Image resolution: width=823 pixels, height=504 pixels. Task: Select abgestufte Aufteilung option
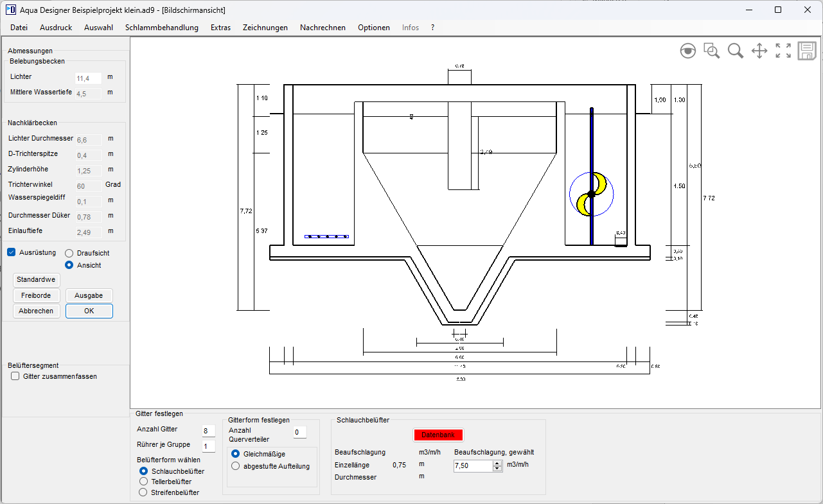click(236, 466)
